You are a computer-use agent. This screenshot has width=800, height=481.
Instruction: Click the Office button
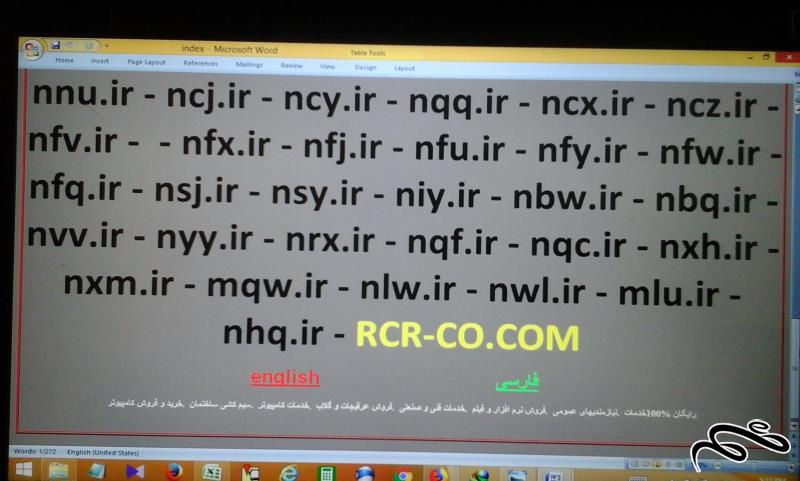coord(31,48)
